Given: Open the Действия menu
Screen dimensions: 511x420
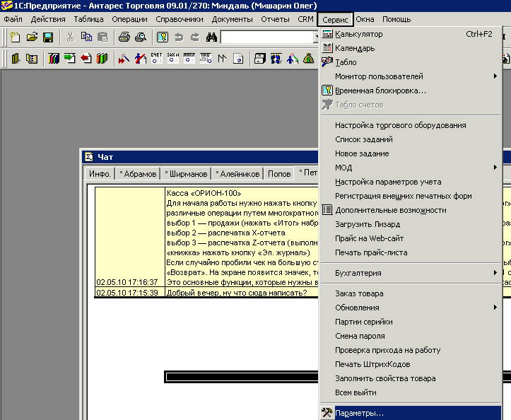Looking at the screenshot, I should (x=48, y=19).
